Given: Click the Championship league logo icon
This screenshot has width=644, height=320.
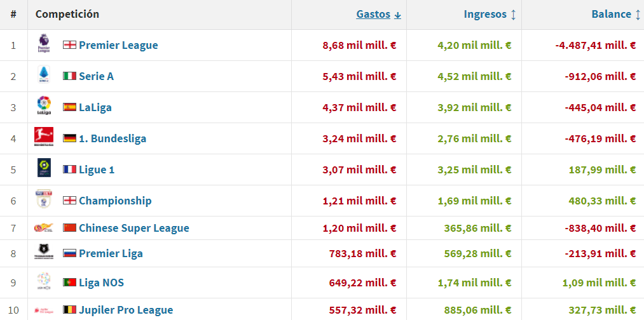Looking at the screenshot, I should point(44,200).
